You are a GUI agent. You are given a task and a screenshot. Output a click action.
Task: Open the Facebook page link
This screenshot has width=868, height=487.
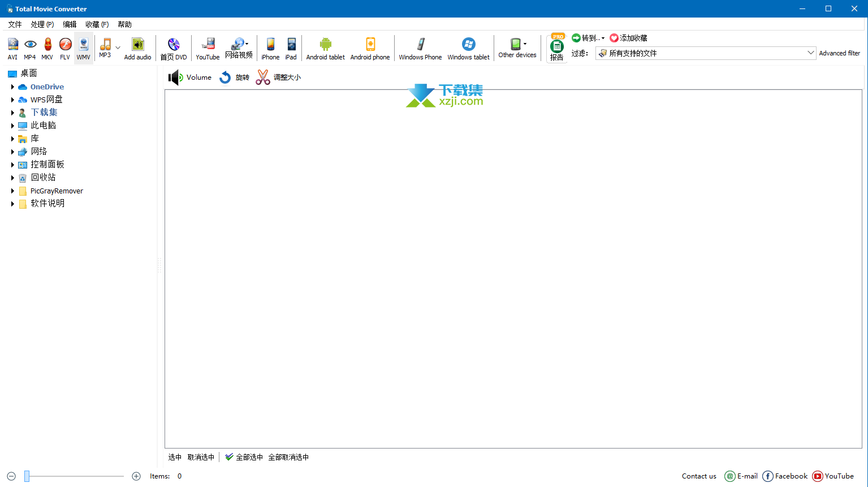point(785,476)
